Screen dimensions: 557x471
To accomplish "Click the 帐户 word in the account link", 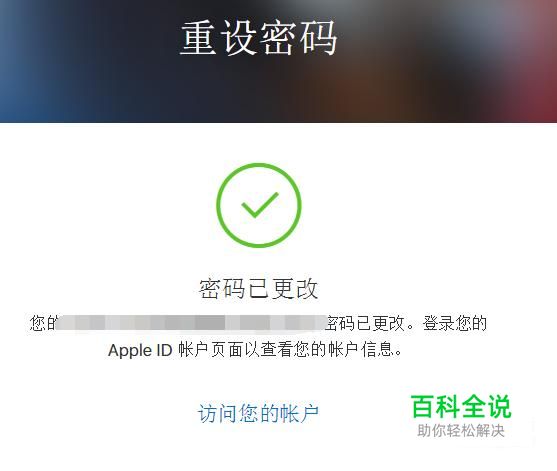I will tap(299, 413).
